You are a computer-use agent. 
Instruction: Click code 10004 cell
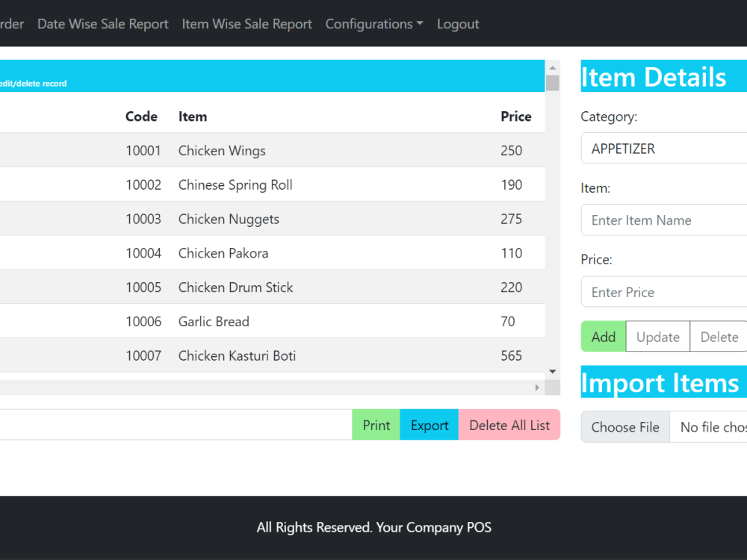point(143,253)
